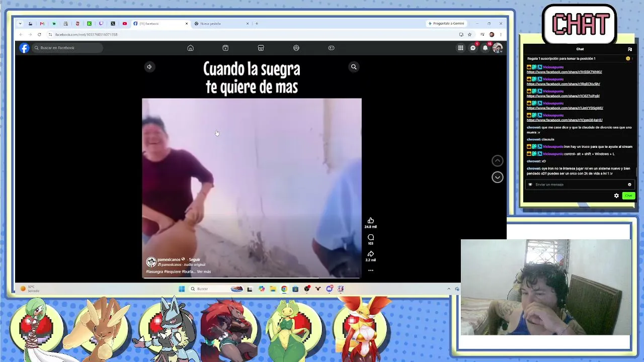Click the Enviar un mensaje field

pos(580,185)
